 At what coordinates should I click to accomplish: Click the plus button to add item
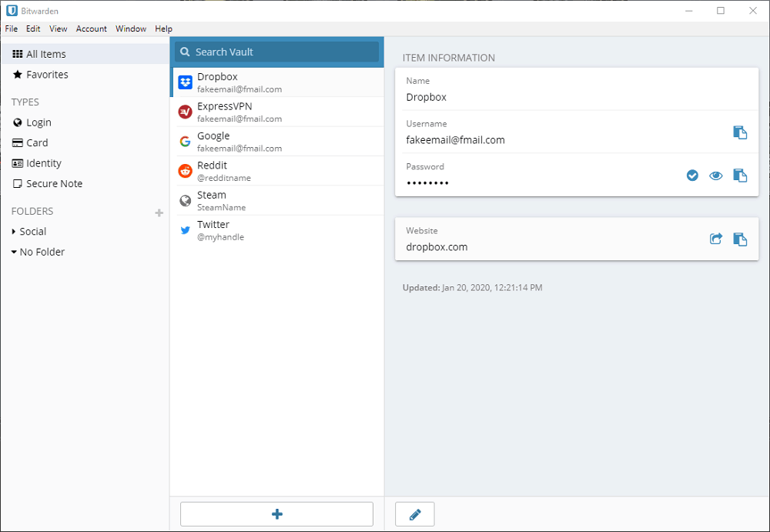click(277, 514)
